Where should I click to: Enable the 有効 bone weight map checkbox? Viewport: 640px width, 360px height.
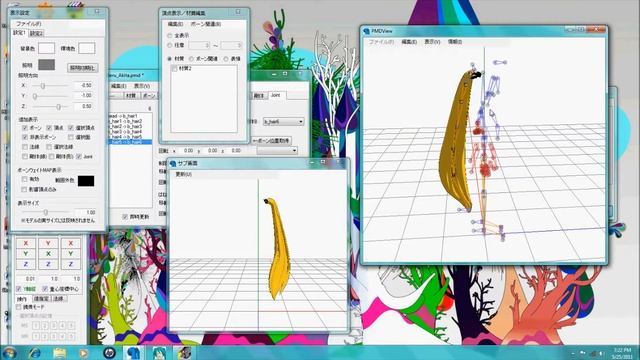coord(24,179)
